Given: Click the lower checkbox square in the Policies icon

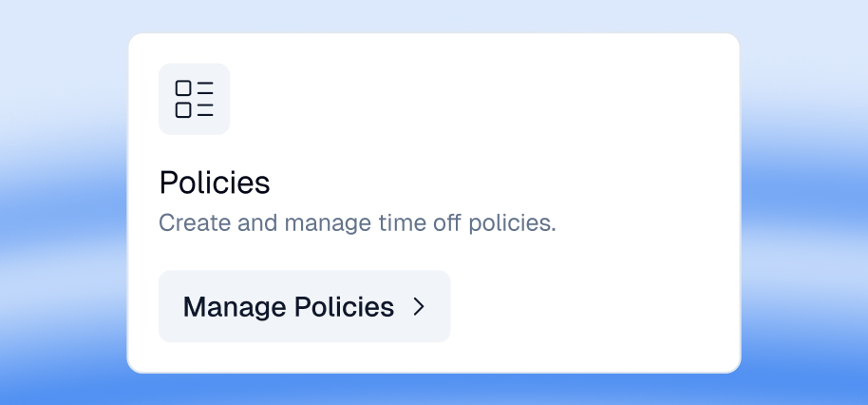Looking at the screenshot, I should tap(183, 110).
